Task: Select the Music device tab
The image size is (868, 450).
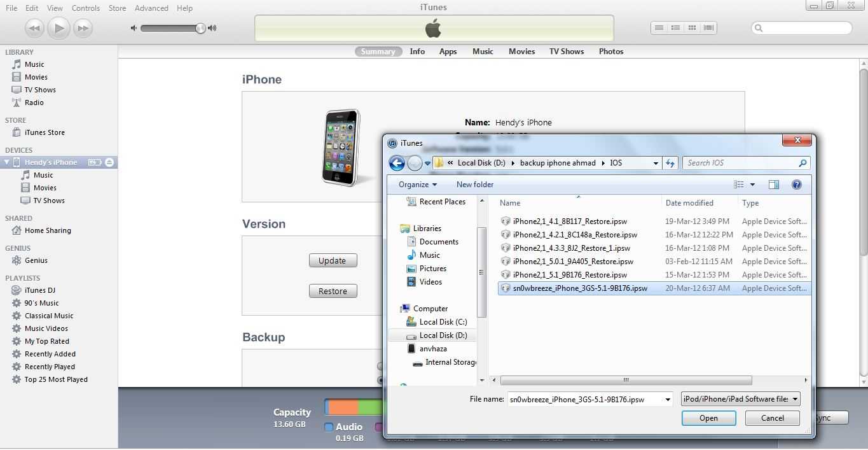Action: coord(483,52)
